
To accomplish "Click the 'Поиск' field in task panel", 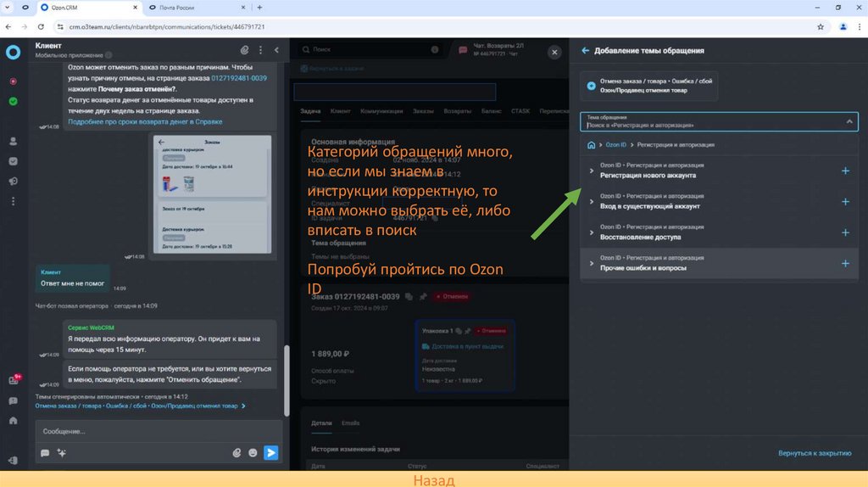I will [370, 50].
